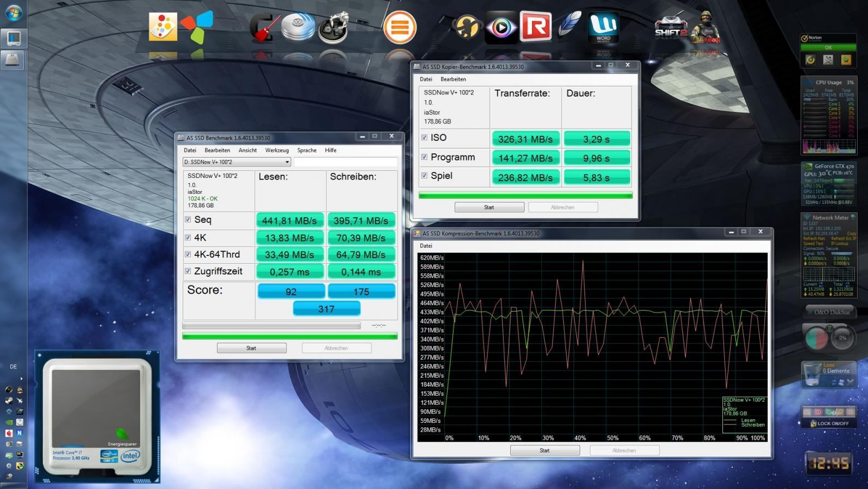Image resolution: width=868 pixels, height=489 pixels.
Task: Open the red R application icon
Action: [535, 27]
